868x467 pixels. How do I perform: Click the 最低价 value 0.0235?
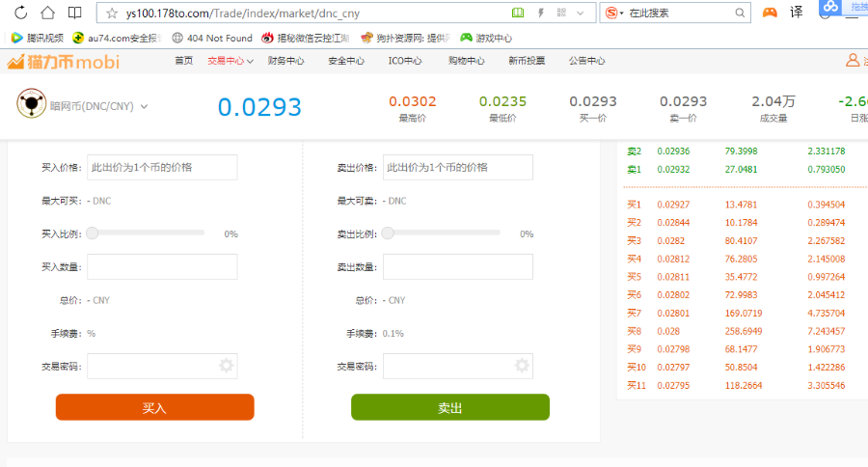(502, 101)
